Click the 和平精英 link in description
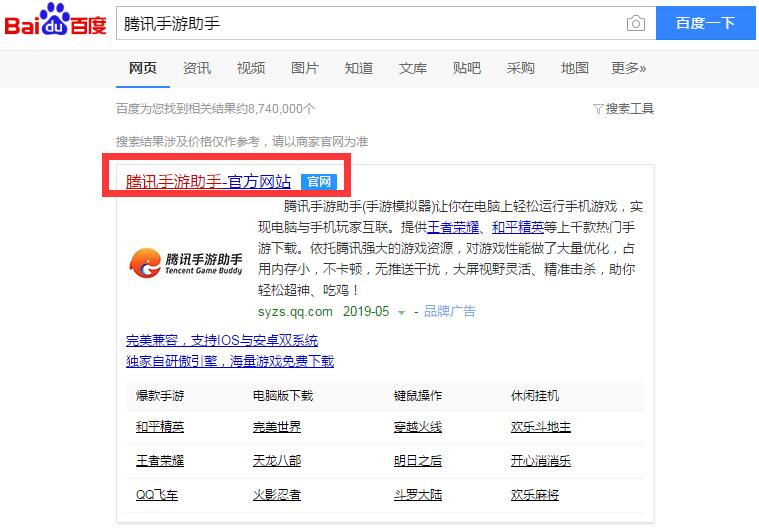The height and width of the screenshot is (530, 759). (x=518, y=227)
